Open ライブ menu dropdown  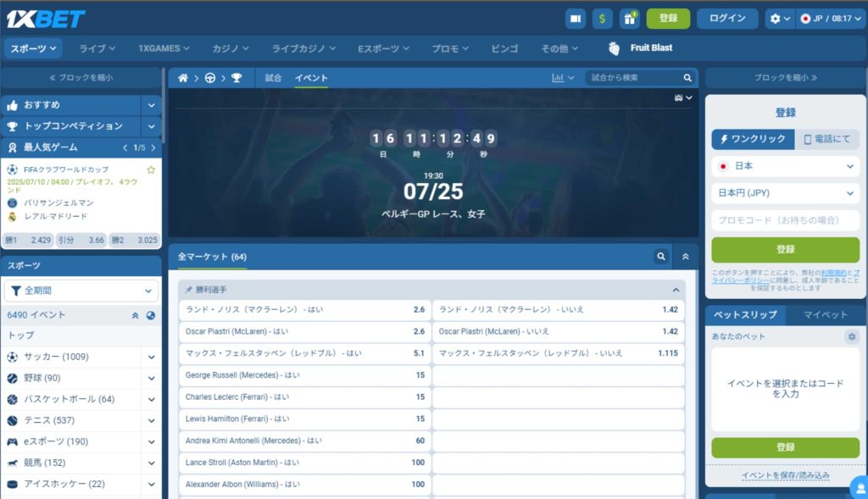click(97, 48)
